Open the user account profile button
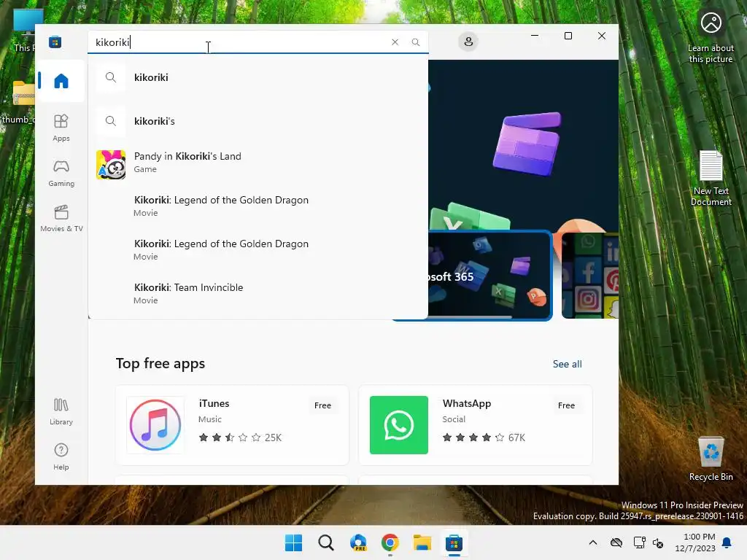Screen dimensions: 747x560 [468, 42]
